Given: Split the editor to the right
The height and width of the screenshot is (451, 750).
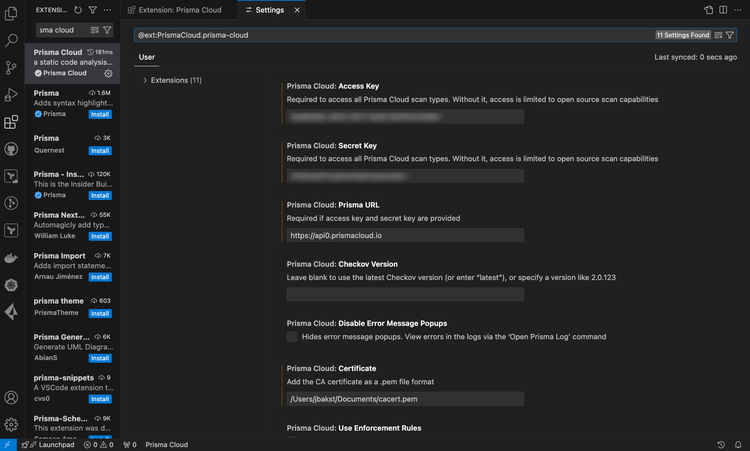Looking at the screenshot, I should pyautogui.click(x=723, y=10).
